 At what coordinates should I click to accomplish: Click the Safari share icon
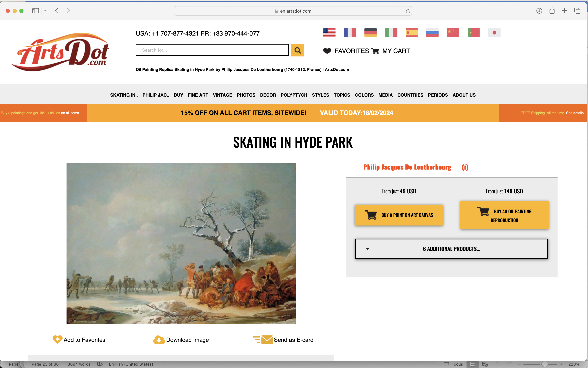point(552,11)
